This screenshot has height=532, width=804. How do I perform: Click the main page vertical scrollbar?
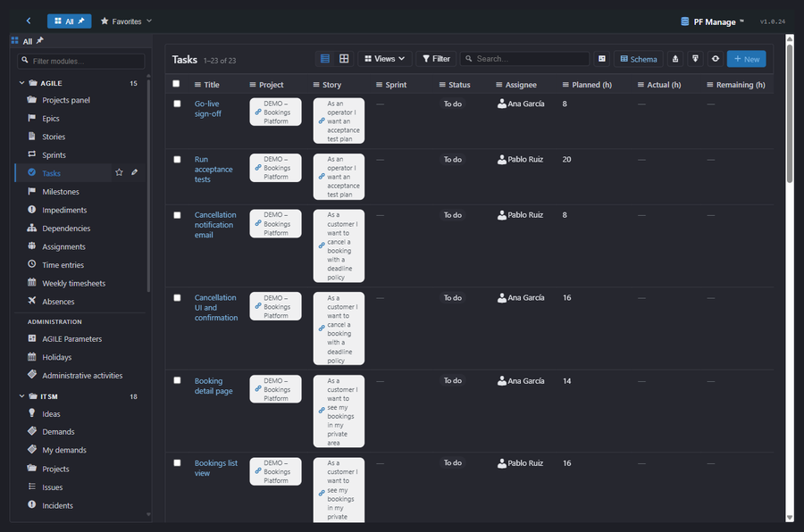tap(790, 112)
